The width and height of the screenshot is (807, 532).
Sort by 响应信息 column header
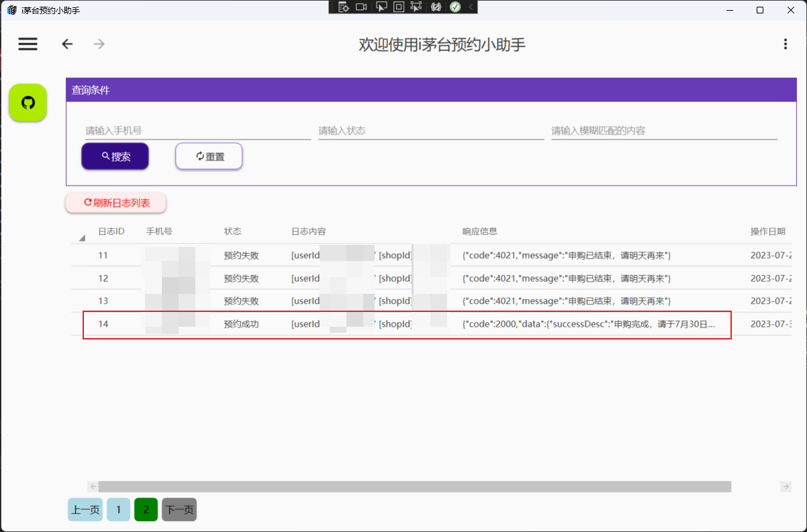click(479, 231)
